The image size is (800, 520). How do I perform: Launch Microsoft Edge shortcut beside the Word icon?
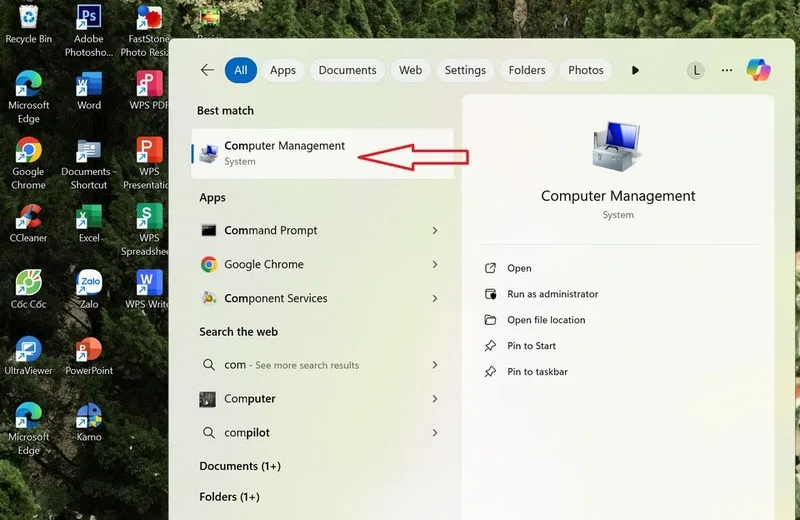(x=29, y=97)
